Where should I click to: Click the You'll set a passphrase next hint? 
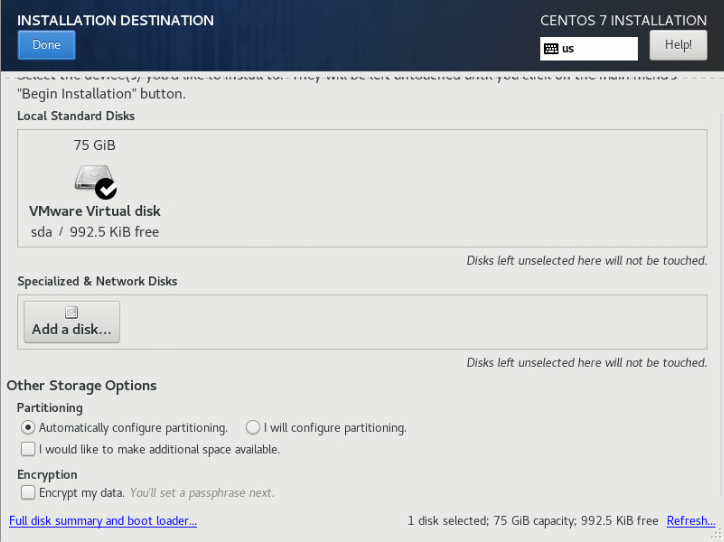(202, 493)
